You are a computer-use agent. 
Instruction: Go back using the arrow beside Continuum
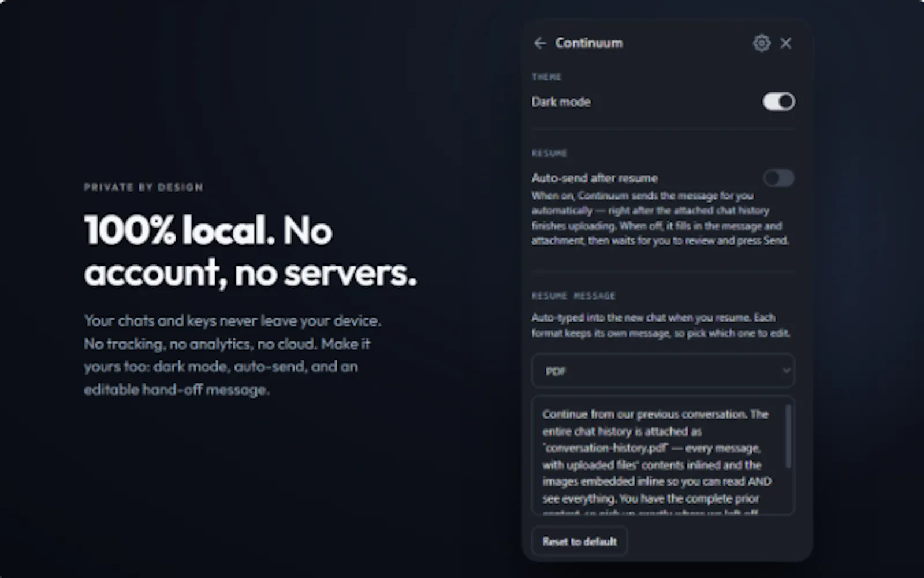tap(540, 43)
